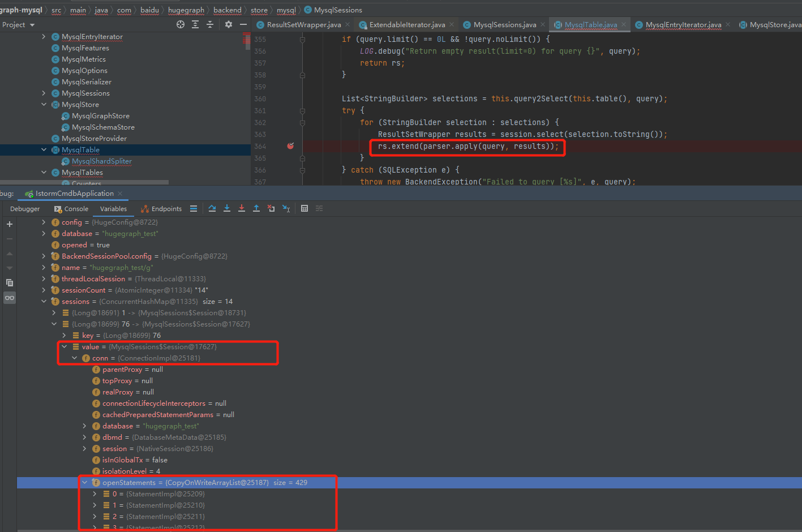Open the Console debug tab
The image size is (802, 532).
[x=71, y=209]
